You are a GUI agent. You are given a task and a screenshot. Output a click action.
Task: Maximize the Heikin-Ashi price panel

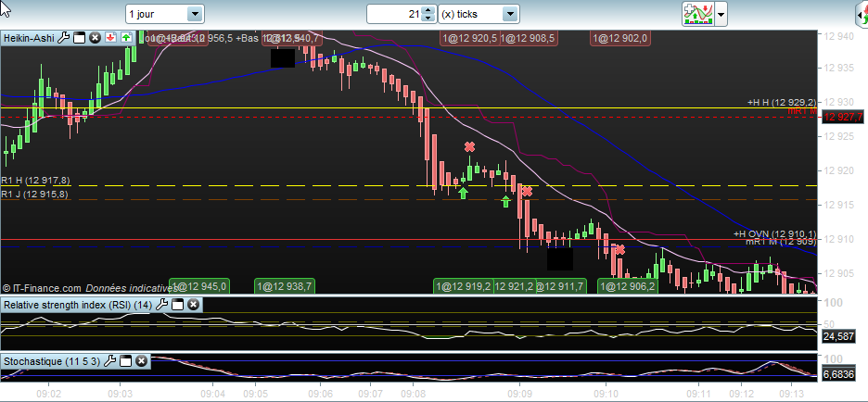(x=79, y=38)
